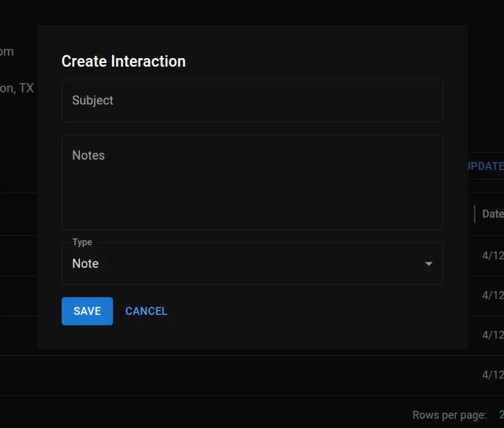Click CANCEL to dismiss the dialog

[146, 311]
